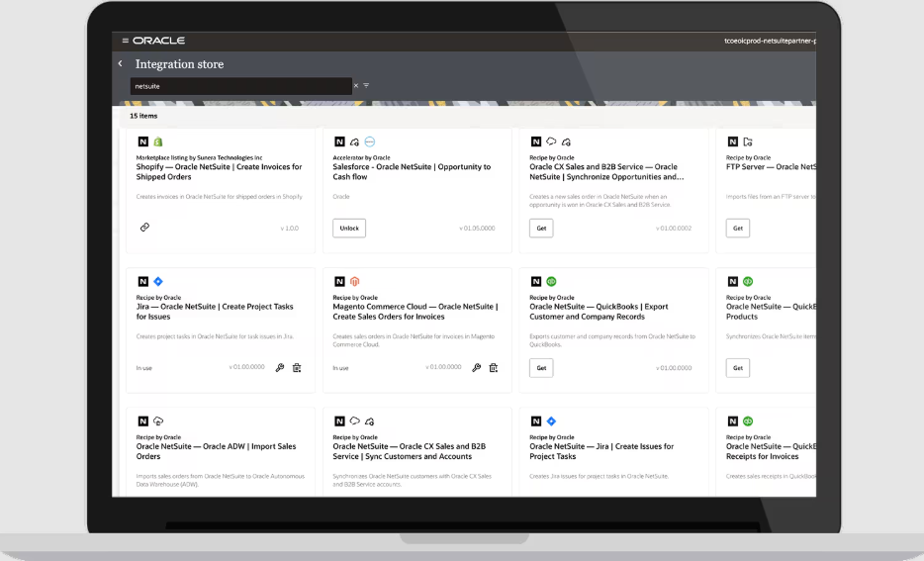This screenshot has width=924, height=561.
Task: Click the Jira icon on Create Project Tasks card
Action: coord(158,282)
